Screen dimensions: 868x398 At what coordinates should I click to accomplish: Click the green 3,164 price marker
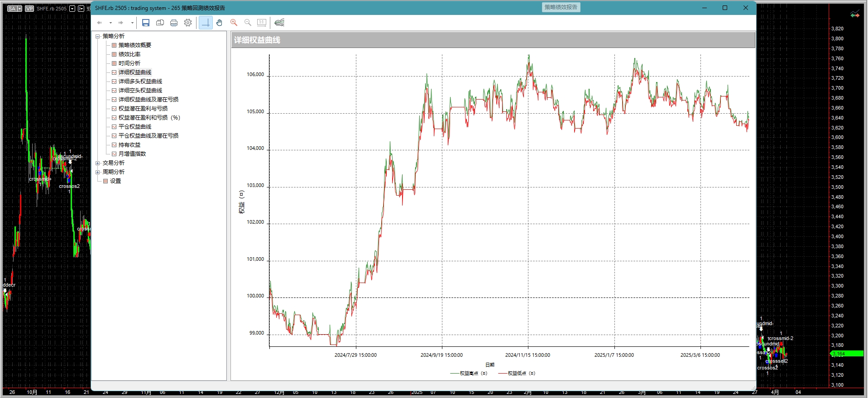click(x=846, y=354)
